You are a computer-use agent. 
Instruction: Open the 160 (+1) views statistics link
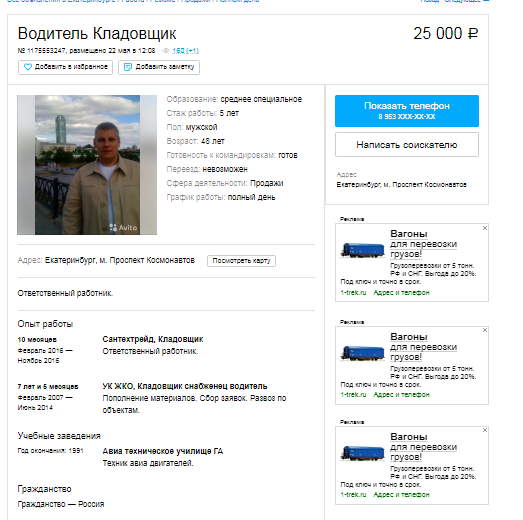[185, 51]
